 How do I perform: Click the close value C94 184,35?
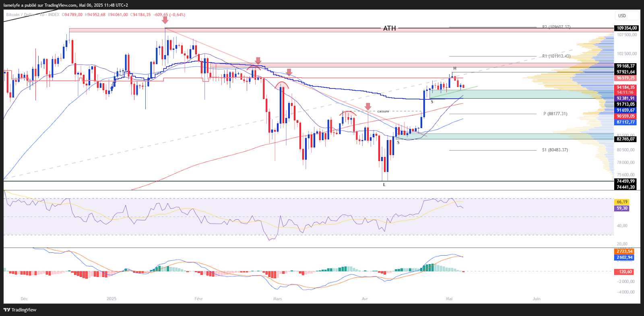click(x=140, y=15)
